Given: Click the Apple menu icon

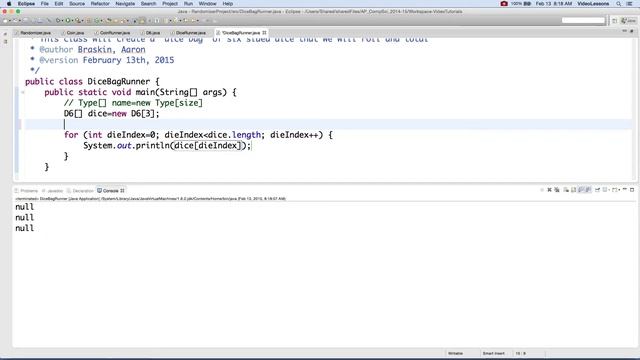Looking at the screenshot, I should 9,4.
